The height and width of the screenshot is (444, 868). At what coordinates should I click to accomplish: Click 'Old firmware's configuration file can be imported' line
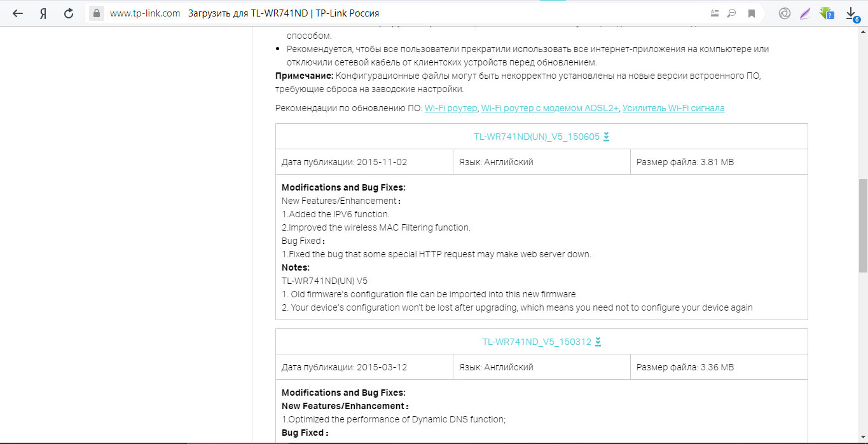[x=429, y=294]
